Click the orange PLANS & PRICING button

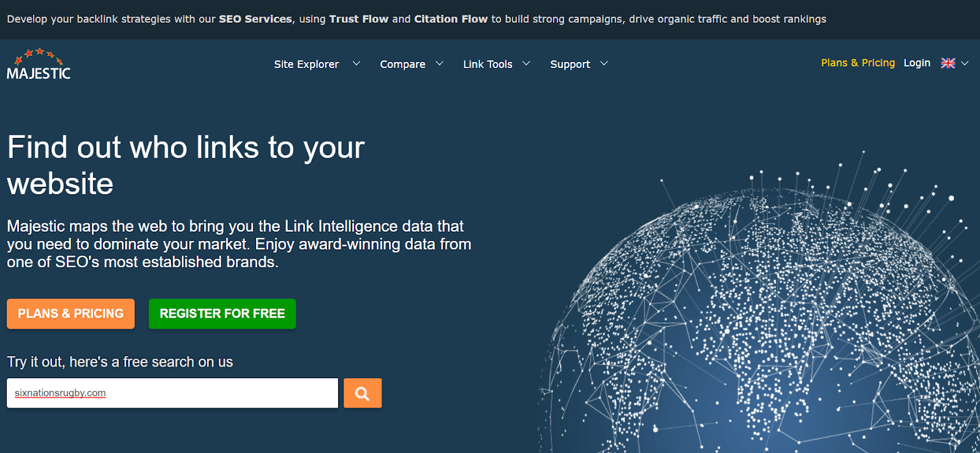click(70, 314)
